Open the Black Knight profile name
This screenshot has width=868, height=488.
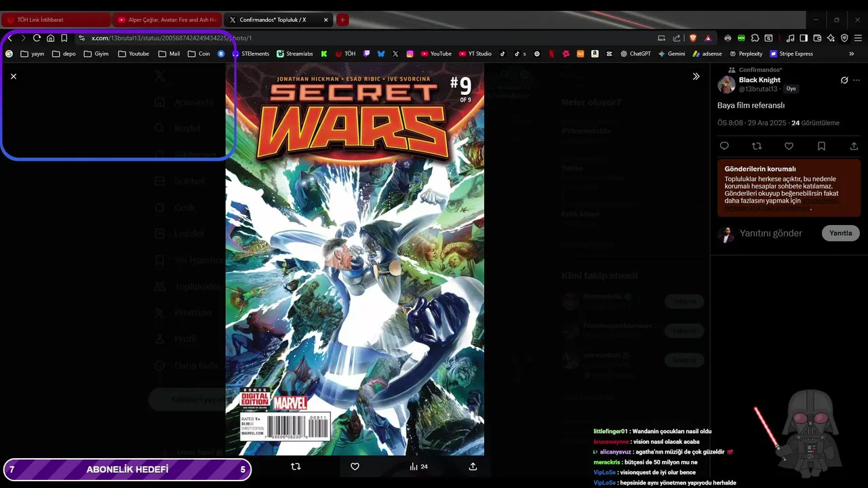pyautogui.click(x=759, y=80)
